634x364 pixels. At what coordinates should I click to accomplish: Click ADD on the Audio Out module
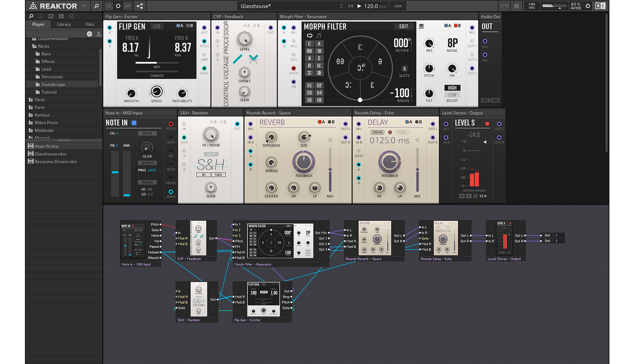[x=495, y=101]
